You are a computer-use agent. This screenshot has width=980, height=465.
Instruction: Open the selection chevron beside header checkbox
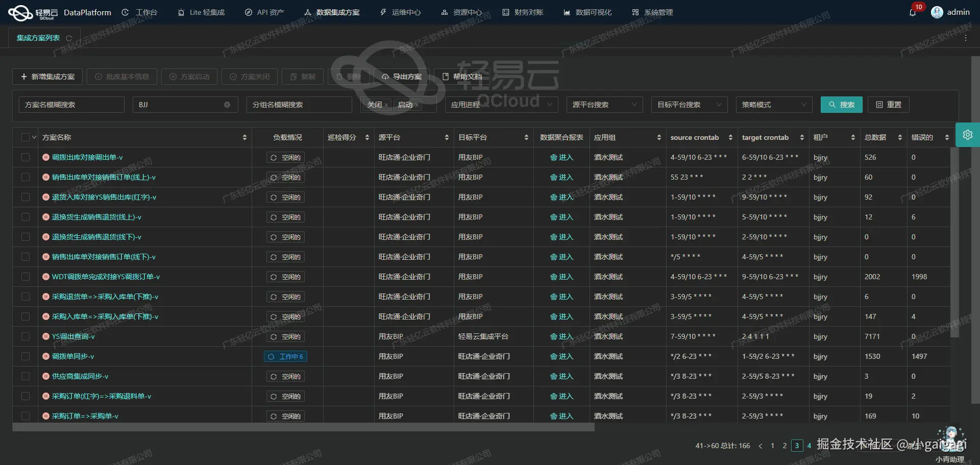click(x=34, y=137)
